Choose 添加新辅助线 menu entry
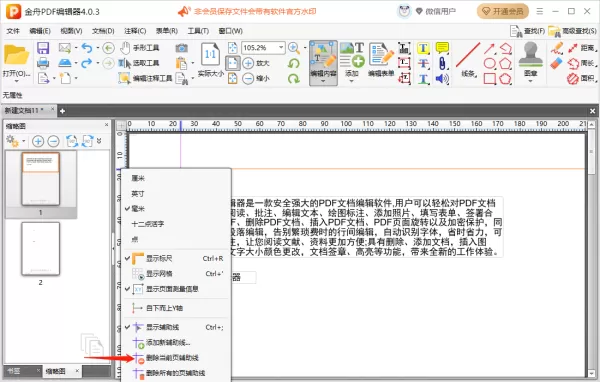The width and height of the screenshot is (600, 382). [x=176, y=343]
